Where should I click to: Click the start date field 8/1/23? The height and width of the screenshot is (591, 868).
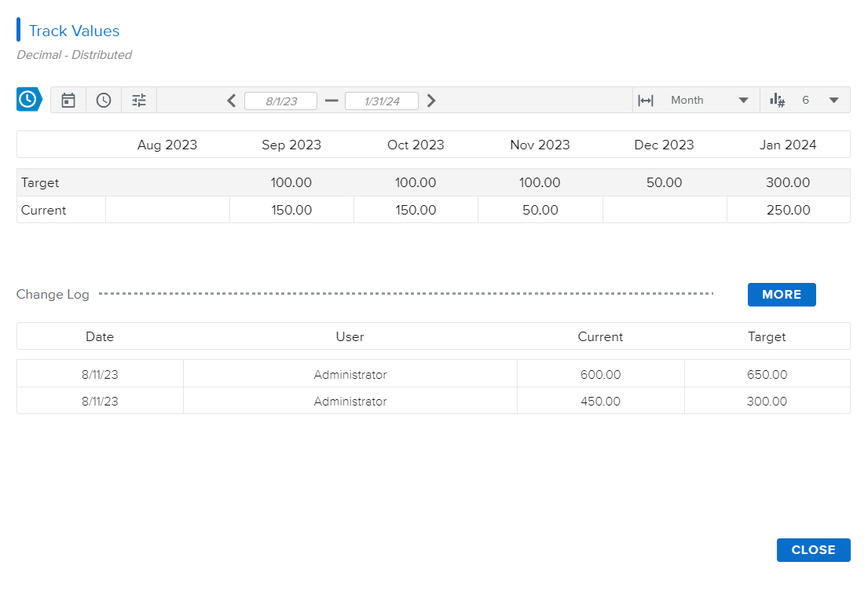pyautogui.click(x=281, y=101)
